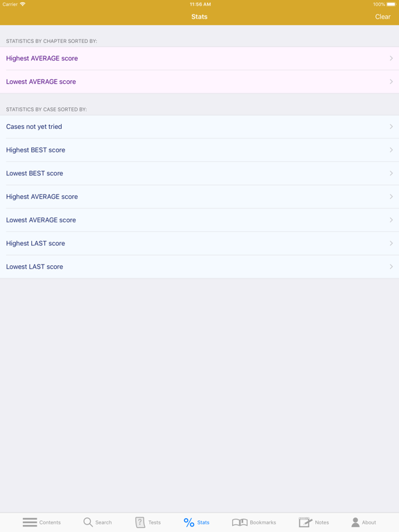This screenshot has height=532, width=399.
Task: Open case Lowest AVERAGE score row
Action: (199, 220)
